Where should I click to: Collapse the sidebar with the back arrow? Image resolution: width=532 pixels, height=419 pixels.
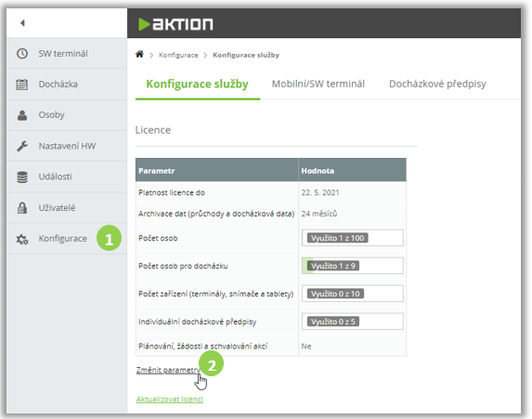[22, 22]
